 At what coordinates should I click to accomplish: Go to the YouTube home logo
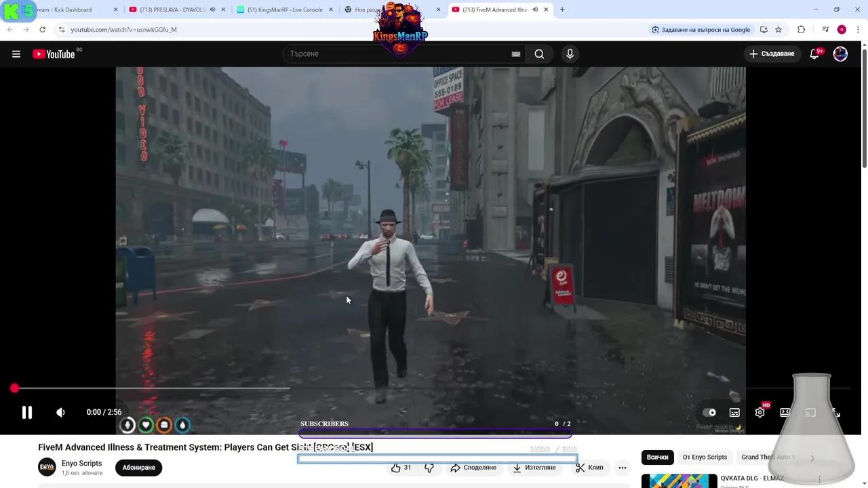[54, 54]
